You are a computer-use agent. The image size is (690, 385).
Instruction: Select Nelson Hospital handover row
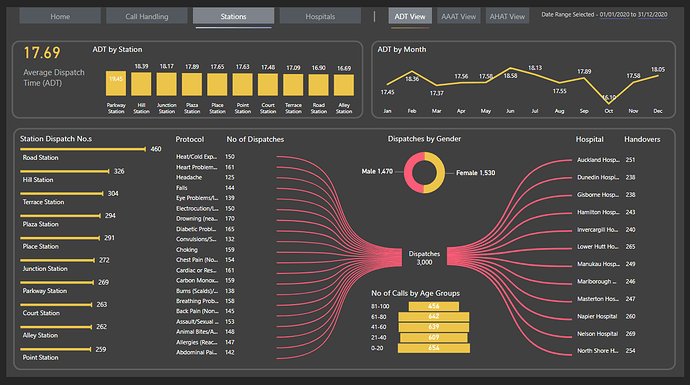click(606, 334)
